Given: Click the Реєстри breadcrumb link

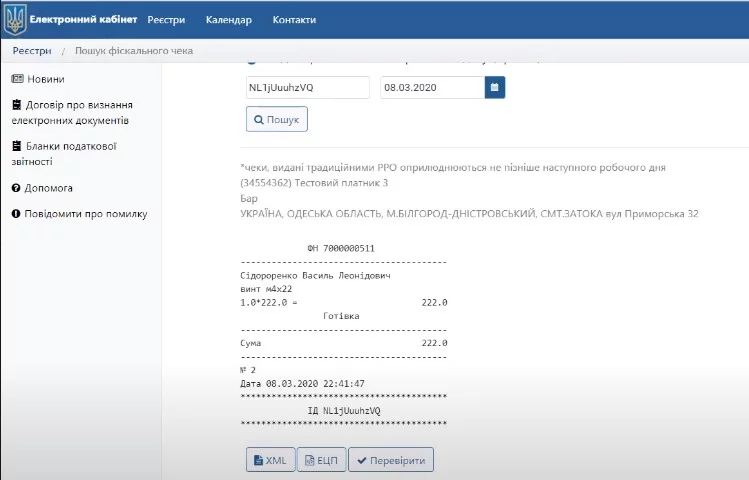Looking at the screenshot, I should point(32,51).
